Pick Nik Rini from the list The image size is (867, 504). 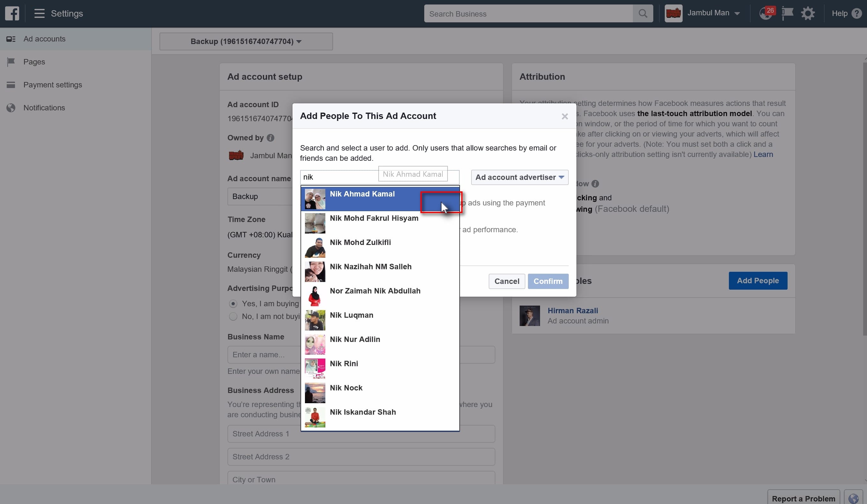[380, 368]
